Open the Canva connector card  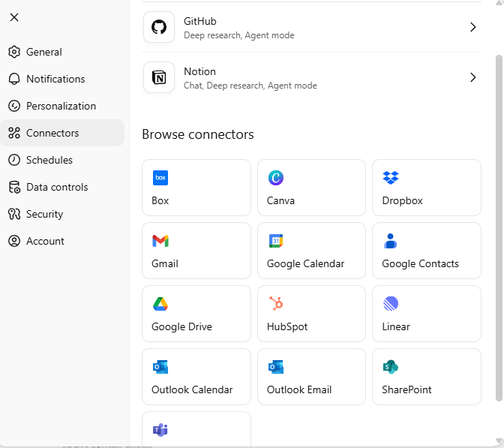[311, 188]
